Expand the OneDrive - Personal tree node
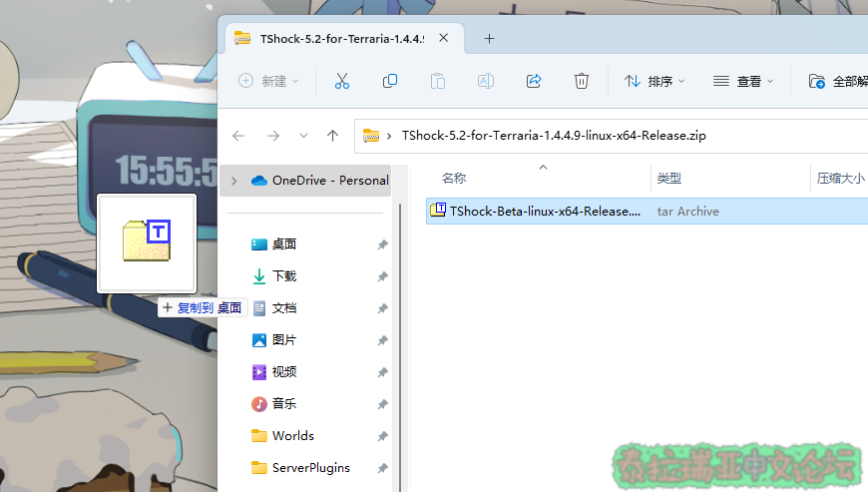The width and height of the screenshot is (868, 492). pos(234,181)
